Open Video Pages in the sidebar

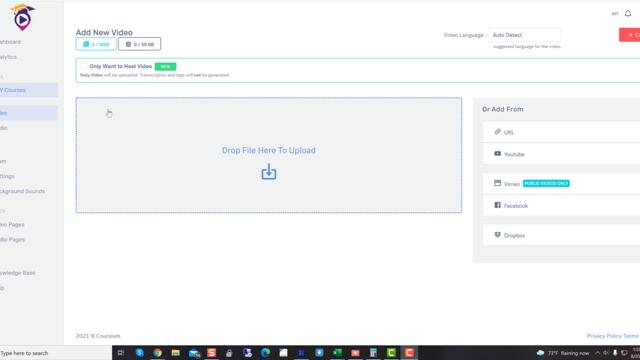click(12, 224)
